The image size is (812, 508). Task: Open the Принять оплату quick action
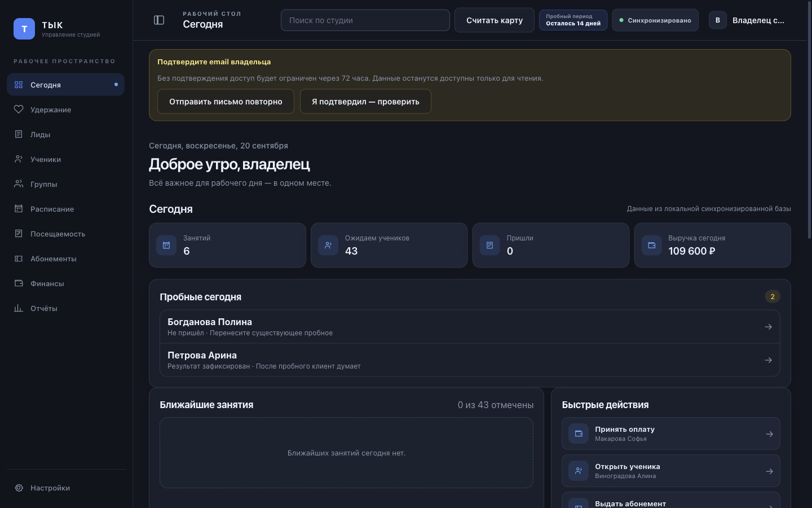[x=671, y=433]
